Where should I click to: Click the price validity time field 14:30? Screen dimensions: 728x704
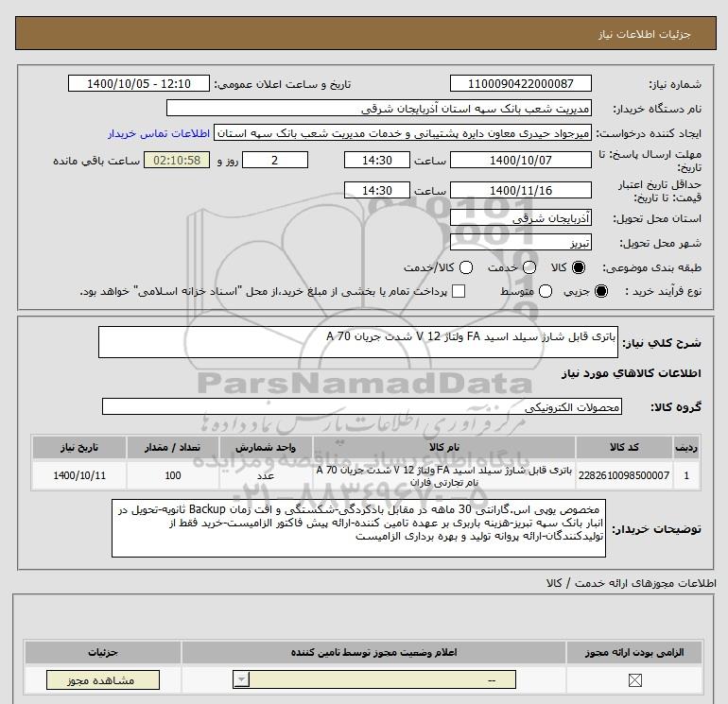[x=377, y=190]
